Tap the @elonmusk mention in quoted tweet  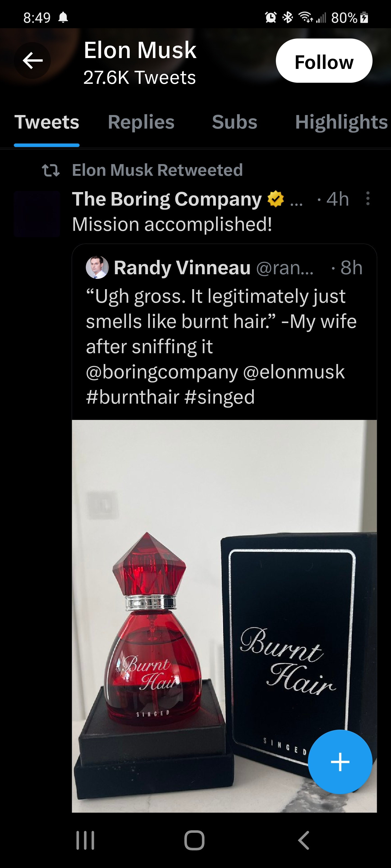point(294,372)
